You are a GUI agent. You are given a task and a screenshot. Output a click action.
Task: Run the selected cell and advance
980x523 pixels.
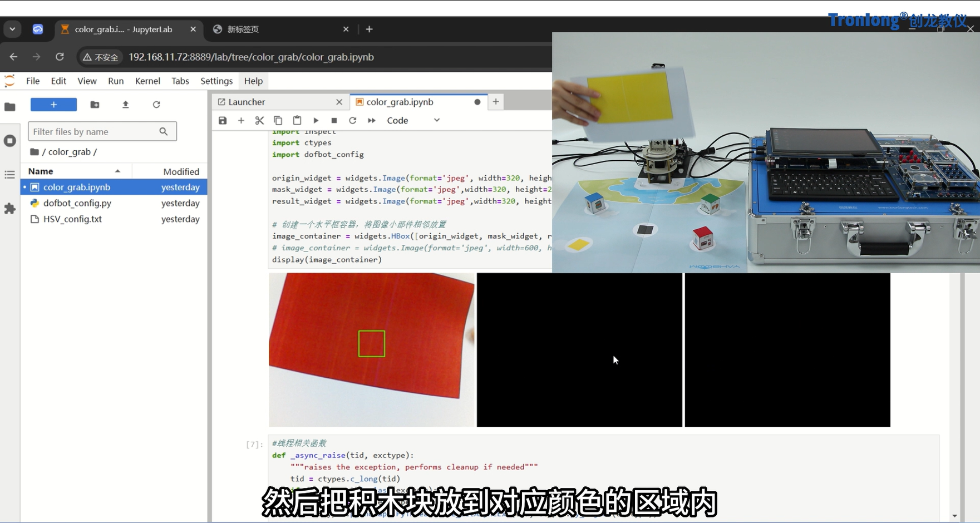click(x=316, y=120)
